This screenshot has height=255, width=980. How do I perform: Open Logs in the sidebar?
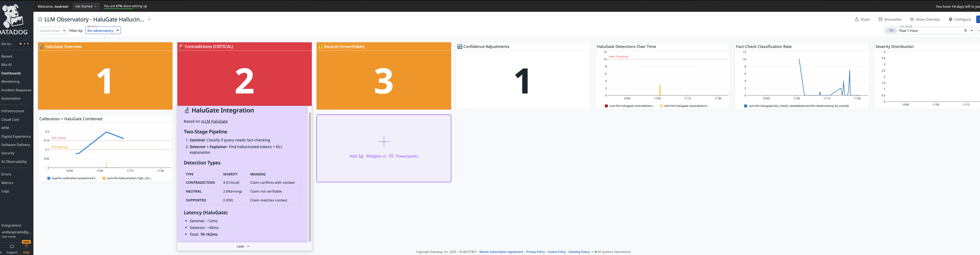(5, 191)
